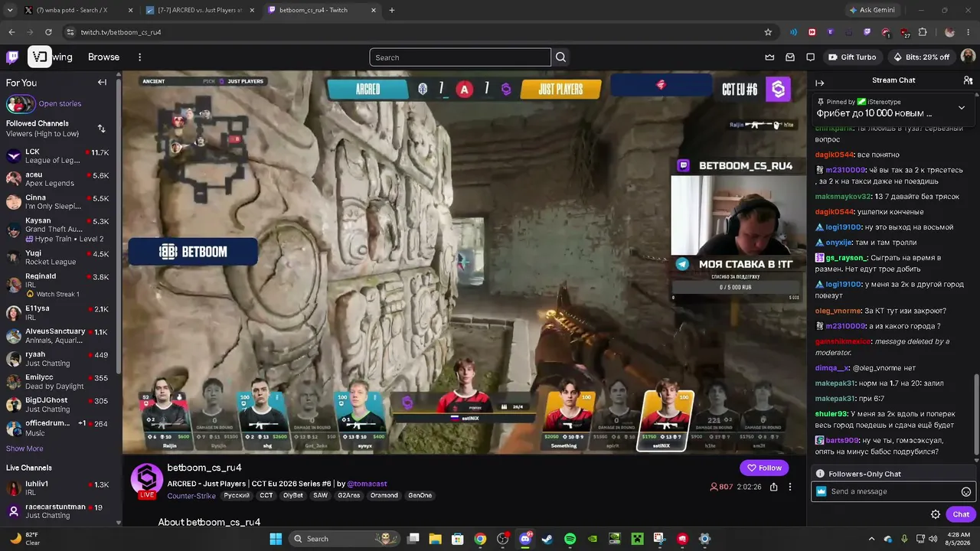980x551 pixels.
Task: Open the Chrome tab search dropdown
Action: (10, 10)
